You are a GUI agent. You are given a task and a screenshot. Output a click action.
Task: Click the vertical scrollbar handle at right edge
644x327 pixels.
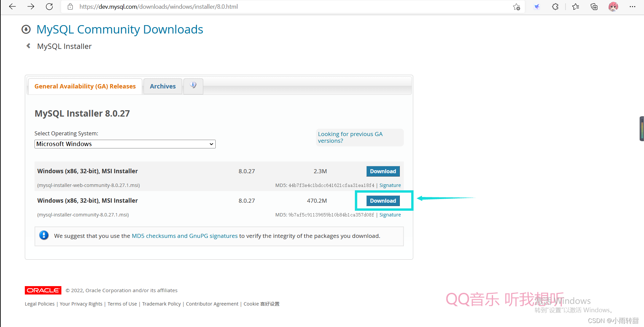point(642,129)
